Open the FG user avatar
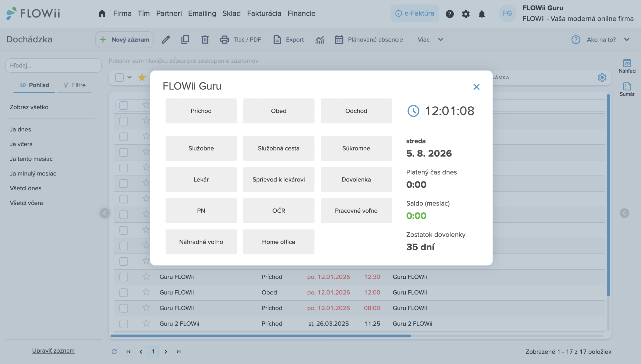Image resolution: width=641 pixels, height=364 pixels. point(507,13)
